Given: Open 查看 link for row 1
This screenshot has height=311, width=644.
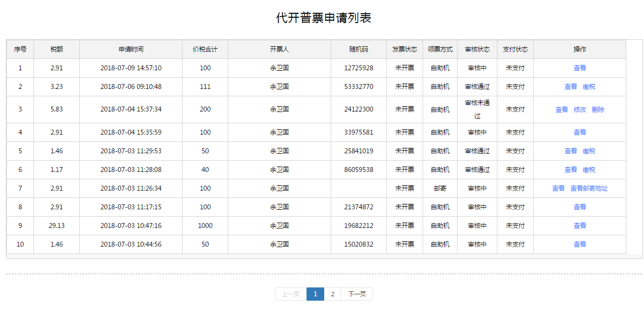Looking at the screenshot, I should (580, 68).
